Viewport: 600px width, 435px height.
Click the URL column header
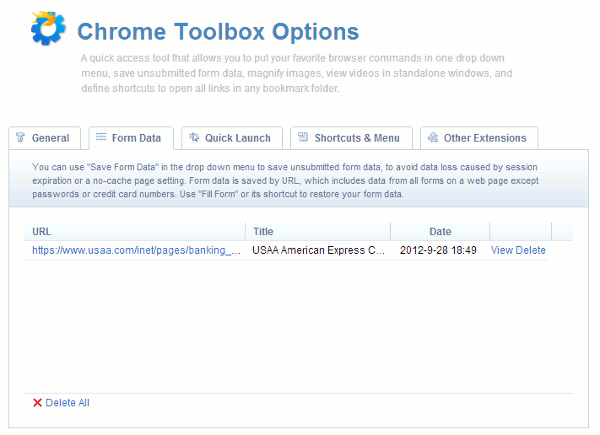[x=135, y=231]
